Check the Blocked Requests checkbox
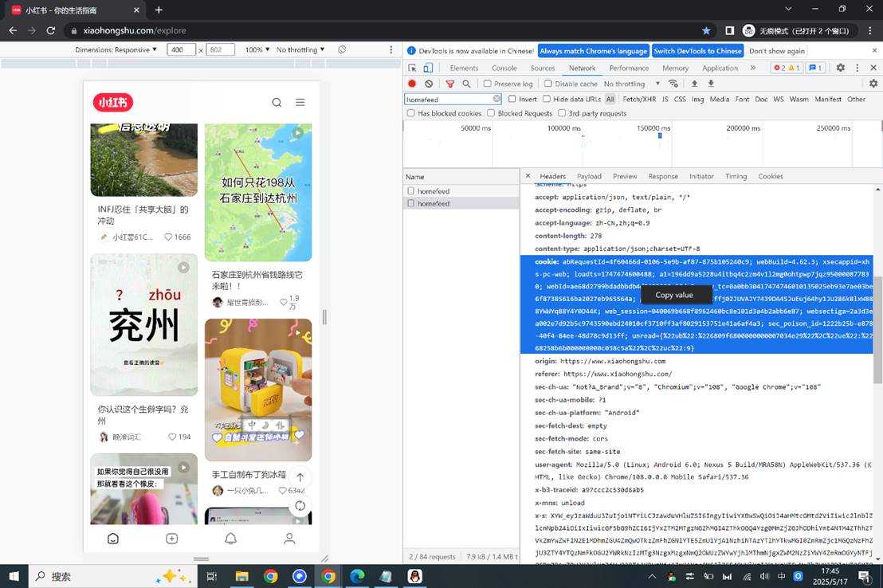This screenshot has height=588, width=883. pyautogui.click(x=491, y=113)
